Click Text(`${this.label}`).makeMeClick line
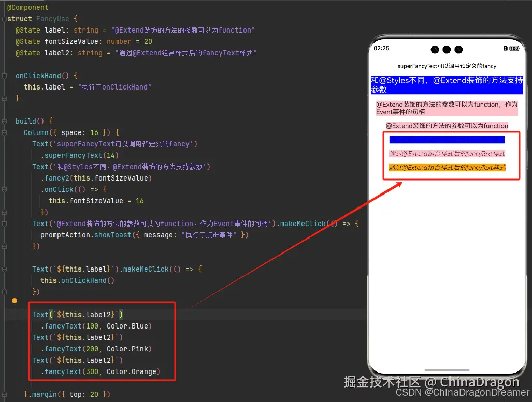The width and height of the screenshot is (532, 402). [117, 269]
